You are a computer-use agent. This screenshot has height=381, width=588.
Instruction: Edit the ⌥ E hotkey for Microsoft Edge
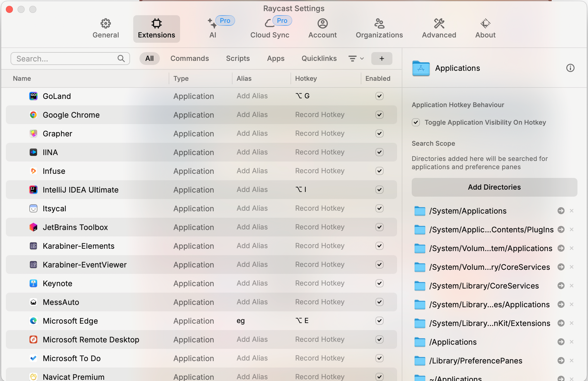(302, 321)
